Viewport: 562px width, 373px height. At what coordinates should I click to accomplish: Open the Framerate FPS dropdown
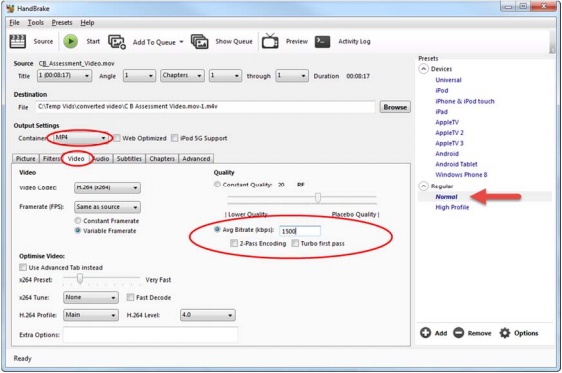[x=107, y=207]
